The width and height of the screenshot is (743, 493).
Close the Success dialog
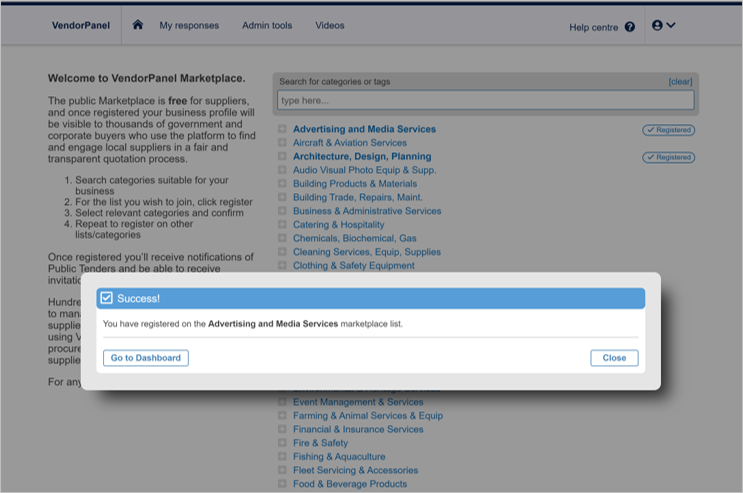click(614, 358)
